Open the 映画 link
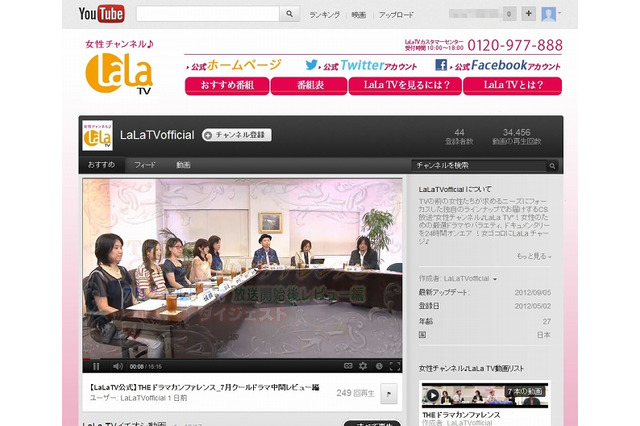 tap(359, 15)
